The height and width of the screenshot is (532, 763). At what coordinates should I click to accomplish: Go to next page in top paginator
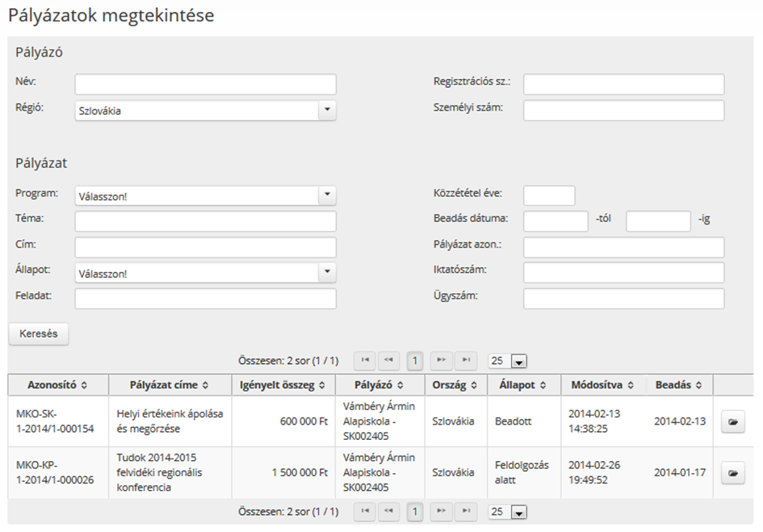[x=442, y=360]
